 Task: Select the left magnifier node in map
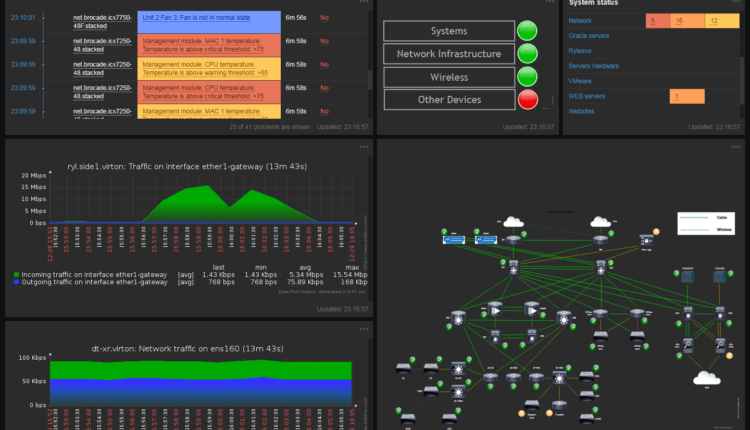tap(687, 344)
